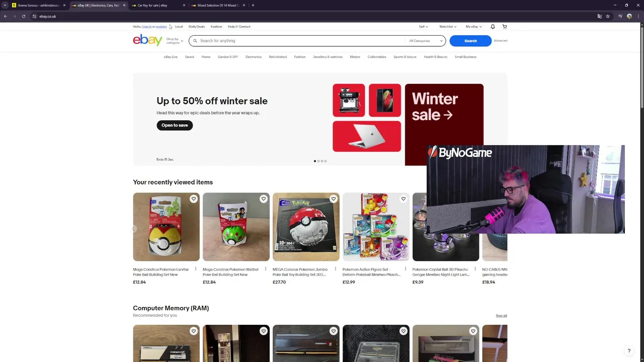Open the My eBay dropdown
Screen dimensions: 644x362
point(473,27)
